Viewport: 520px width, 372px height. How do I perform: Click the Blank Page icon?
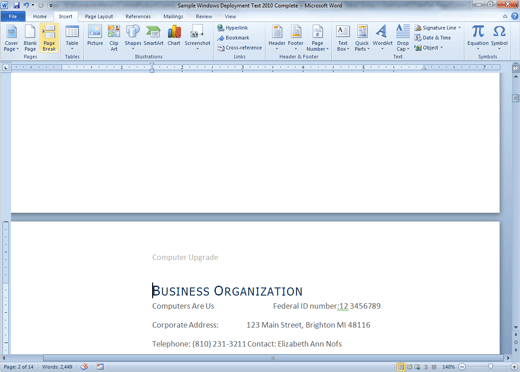click(x=30, y=38)
